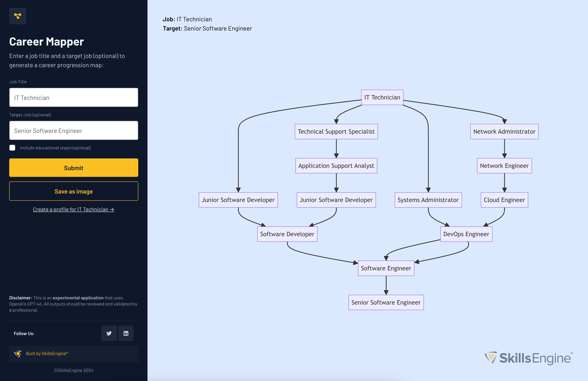The height and width of the screenshot is (381, 588).
Task: Enable Include educational steps checkbox
Action: (x=12, y=148)
